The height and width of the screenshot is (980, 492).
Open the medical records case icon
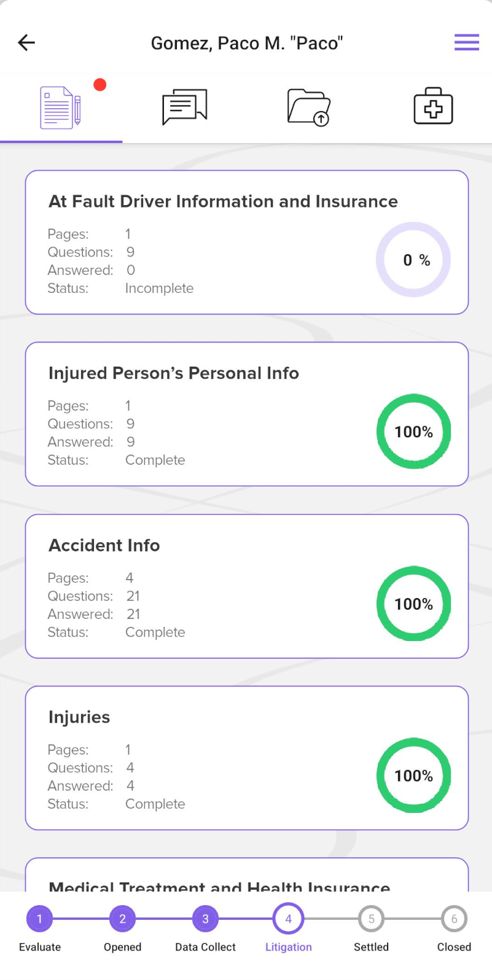point(433,106)
